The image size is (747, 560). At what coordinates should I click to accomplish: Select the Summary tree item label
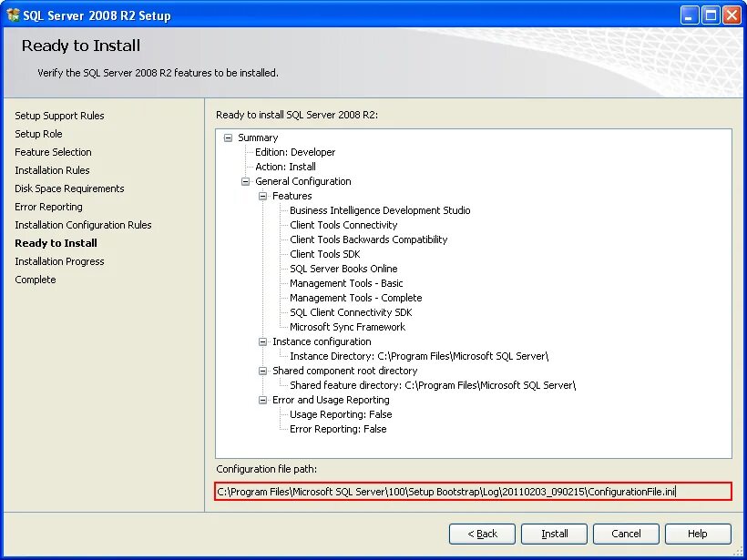tap(258, 137)
